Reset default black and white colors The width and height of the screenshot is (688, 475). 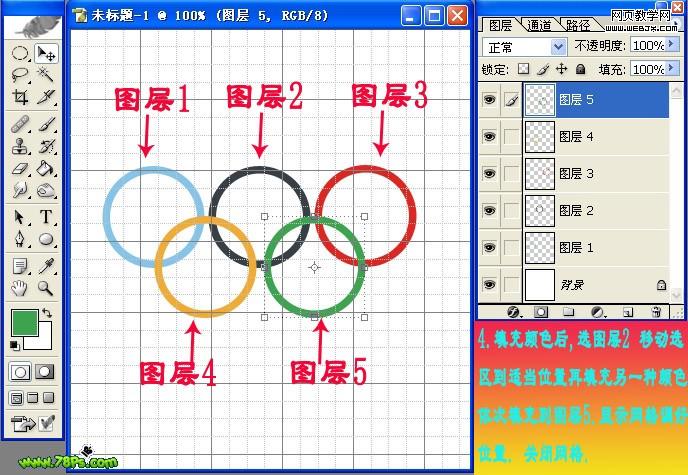click(x=15, y=346)
